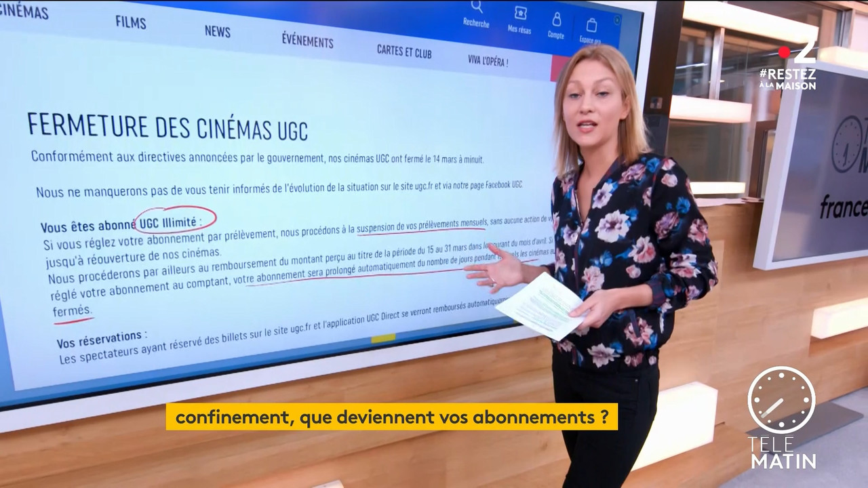Click the #Restez à la maison text
The width and height of the screenshot is (868, 488).
click(787, 79)
